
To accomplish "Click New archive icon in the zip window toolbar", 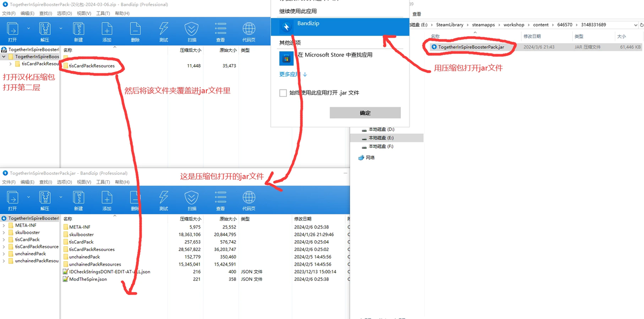I will click(78, 29).
